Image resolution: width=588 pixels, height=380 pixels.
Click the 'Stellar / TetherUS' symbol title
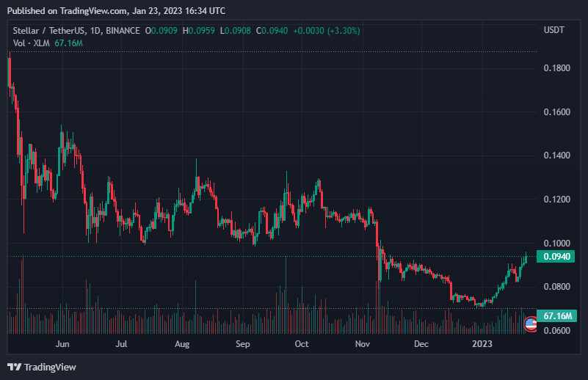coord(48,31)
